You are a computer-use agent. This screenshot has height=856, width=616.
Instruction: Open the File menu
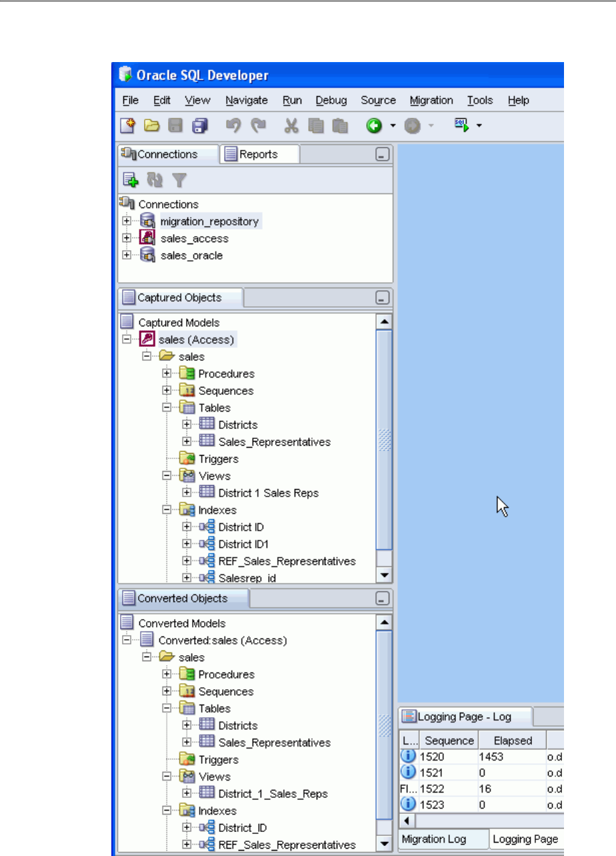click(x=131, y=101)
